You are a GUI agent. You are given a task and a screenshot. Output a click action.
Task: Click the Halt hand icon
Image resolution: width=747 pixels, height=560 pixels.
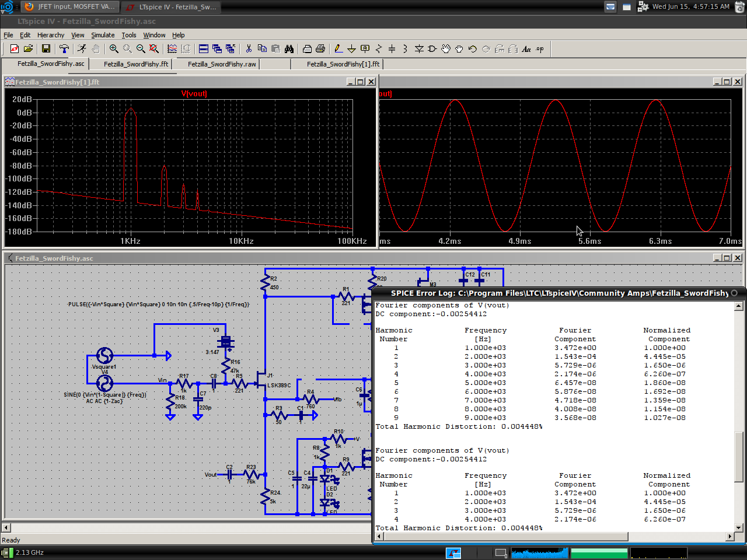96,49
